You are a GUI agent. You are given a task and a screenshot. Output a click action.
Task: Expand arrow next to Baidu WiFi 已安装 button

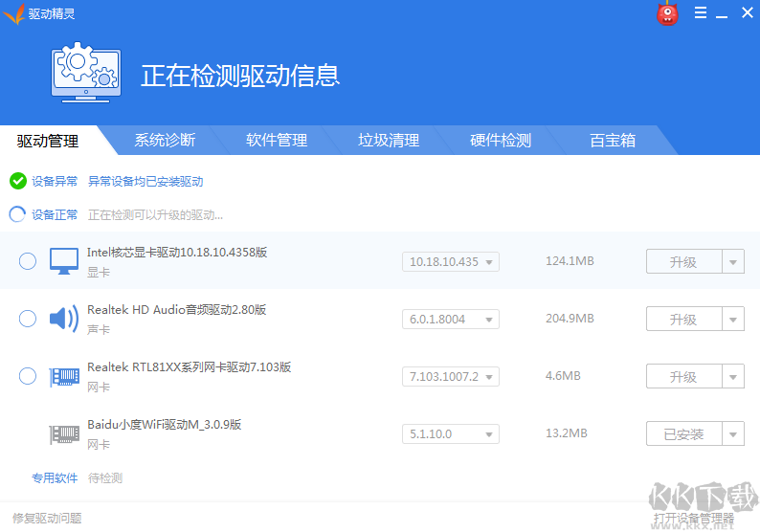pyautogui.click(x=733, y=434)
